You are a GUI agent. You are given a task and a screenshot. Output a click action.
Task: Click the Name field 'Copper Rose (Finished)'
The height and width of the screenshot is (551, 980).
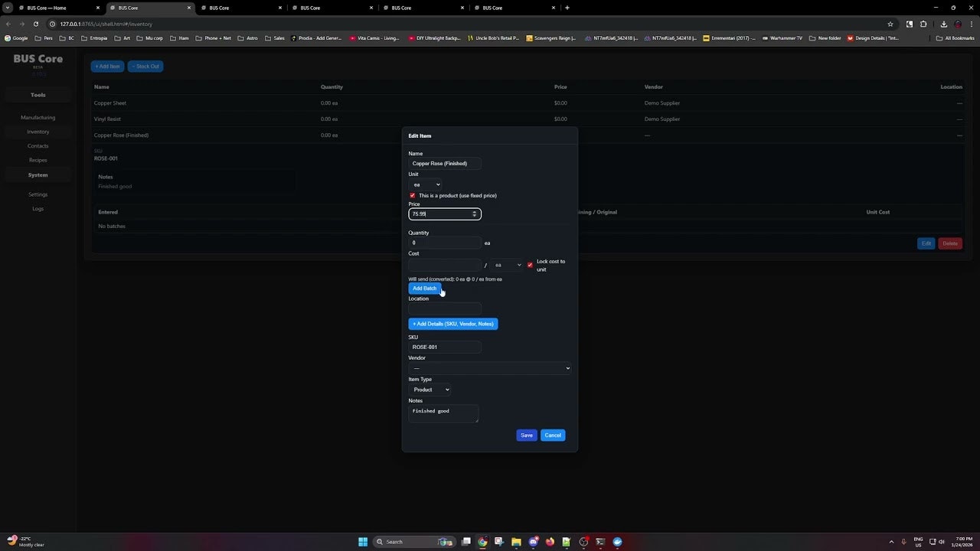[x=445, y=163]
